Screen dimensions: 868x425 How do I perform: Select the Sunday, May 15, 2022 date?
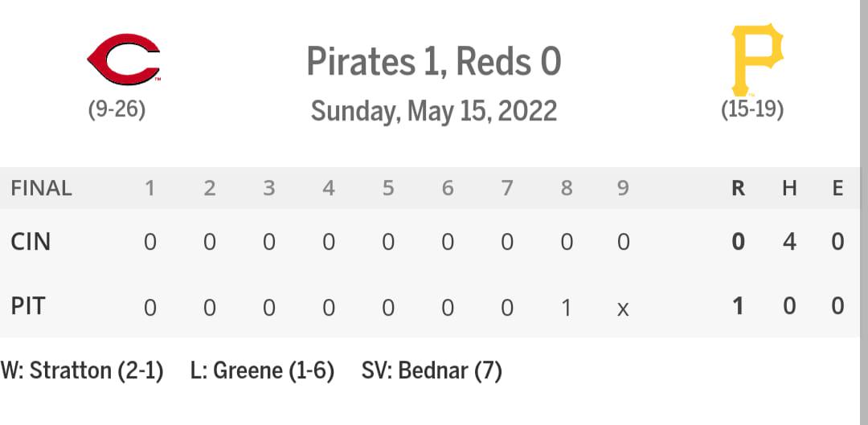click(x=434, y=111)
